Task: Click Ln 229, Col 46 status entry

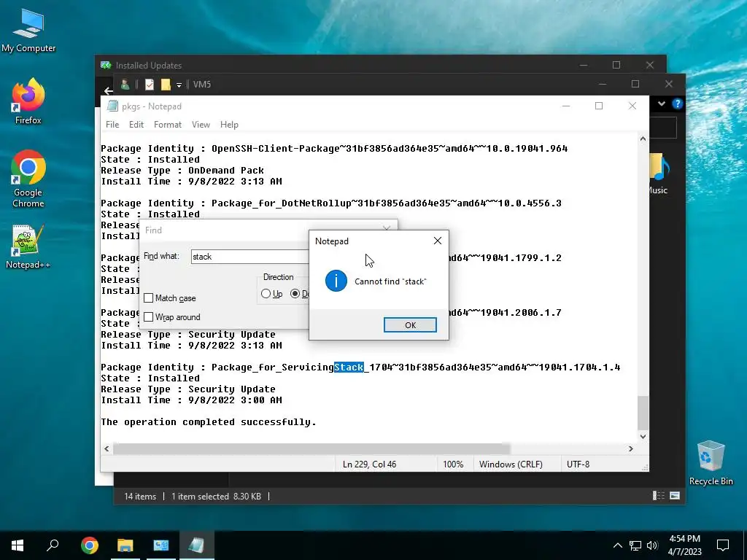Action: point(369,464)
